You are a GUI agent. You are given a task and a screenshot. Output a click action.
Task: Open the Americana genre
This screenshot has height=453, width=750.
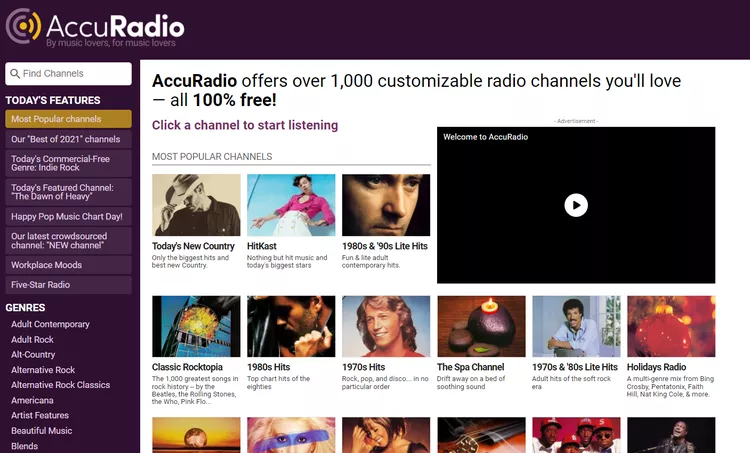[32, 400]
